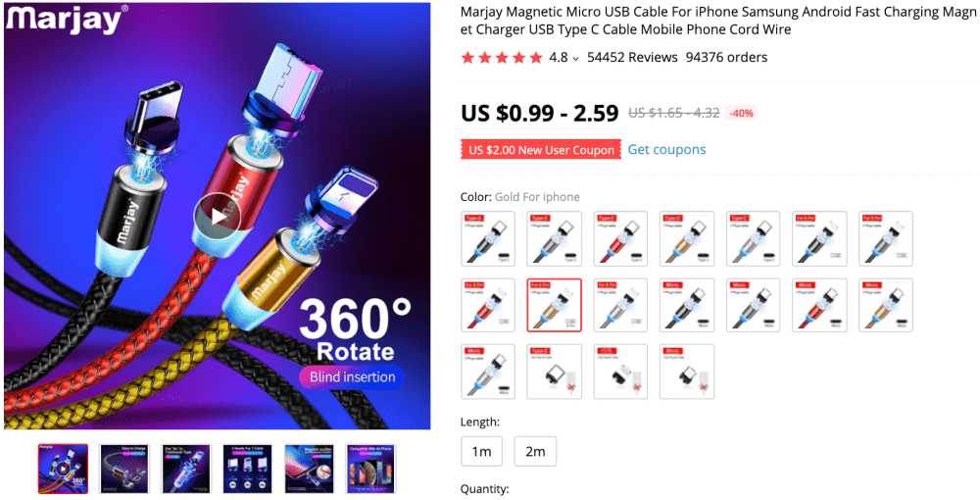View the 'Compatible With All Phone' thumbnail

(370, 469)
